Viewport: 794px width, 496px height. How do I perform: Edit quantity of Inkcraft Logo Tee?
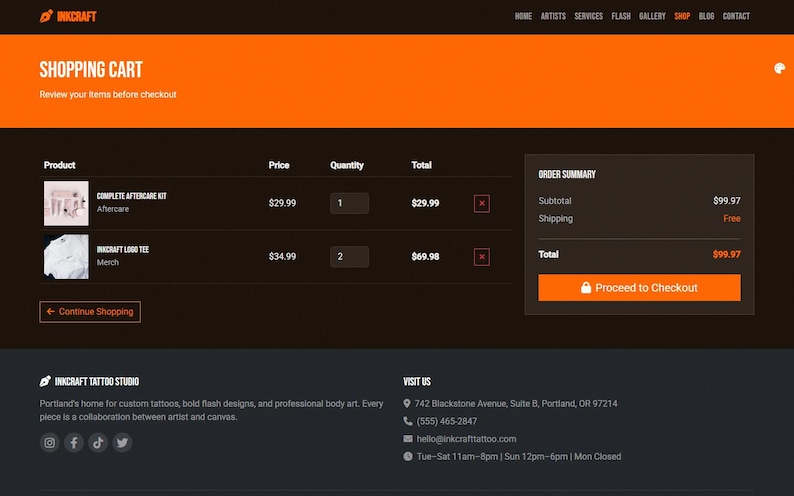coord(349,257)
